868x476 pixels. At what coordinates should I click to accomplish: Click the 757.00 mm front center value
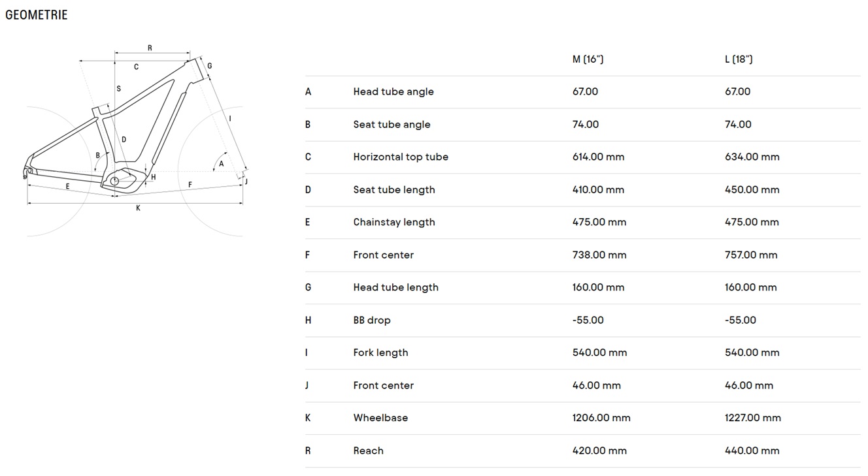pyautogui.click(x=752, y=255)
